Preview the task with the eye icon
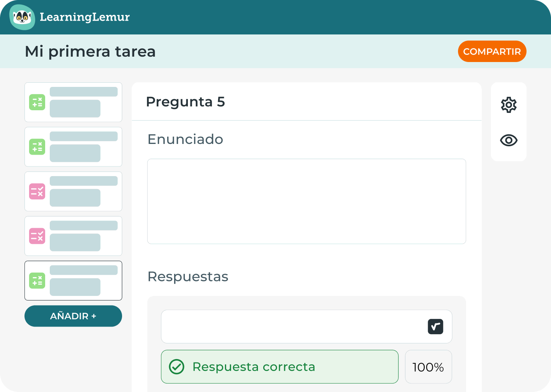 pos(509,140)
